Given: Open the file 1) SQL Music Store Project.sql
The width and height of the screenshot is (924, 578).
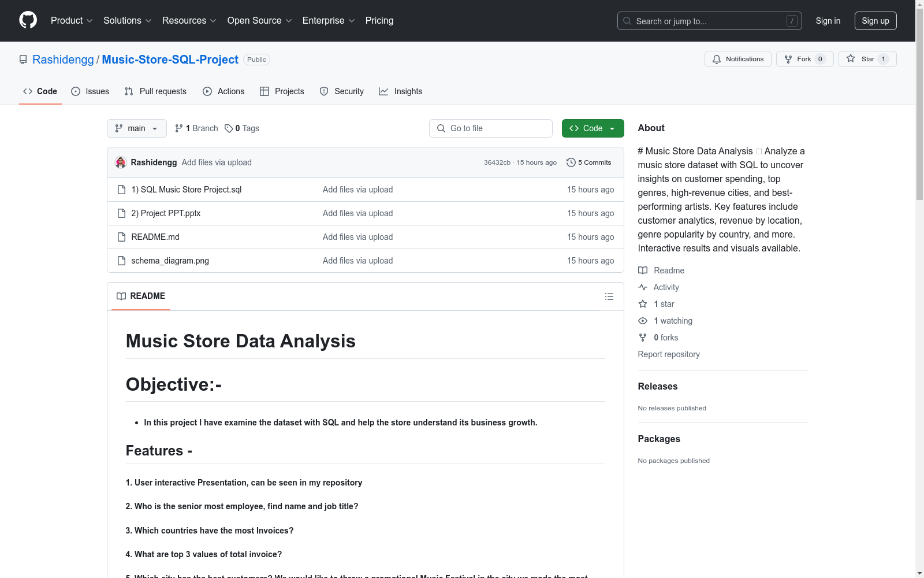Looking at the screenshot, I should pyautogui.click(x=187, y=190).
